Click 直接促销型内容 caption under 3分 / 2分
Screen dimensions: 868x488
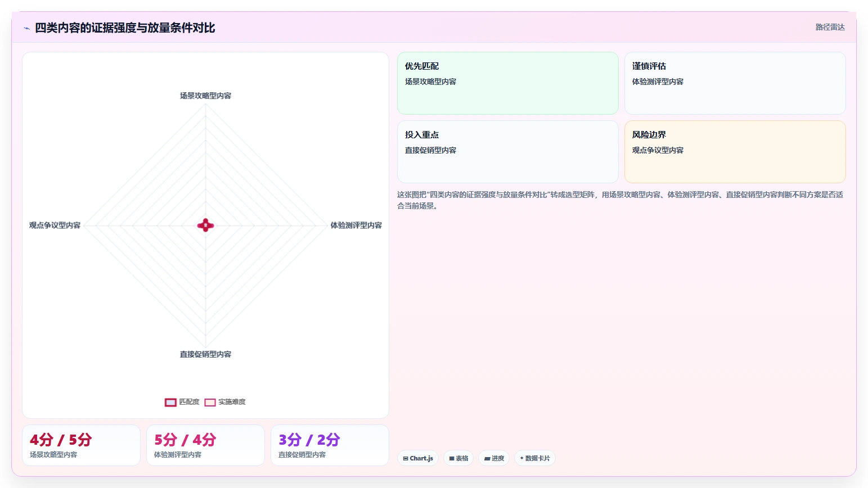pos(302,454)
